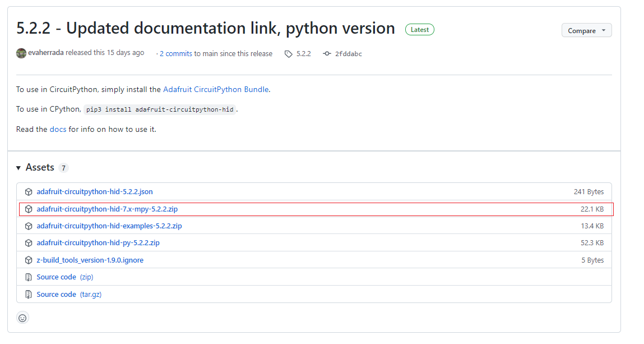The width and height of the screenshot is (644, 344).
Task: Click the tag icon beside 5.2.2
Action: 288,54
